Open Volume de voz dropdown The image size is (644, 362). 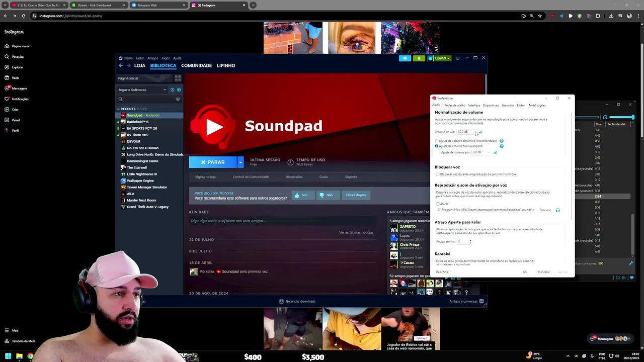466,132
